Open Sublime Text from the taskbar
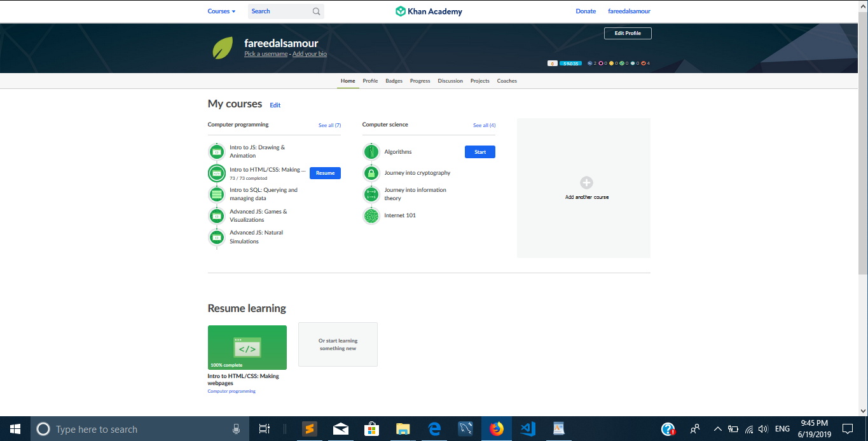 tap(309, 429)
